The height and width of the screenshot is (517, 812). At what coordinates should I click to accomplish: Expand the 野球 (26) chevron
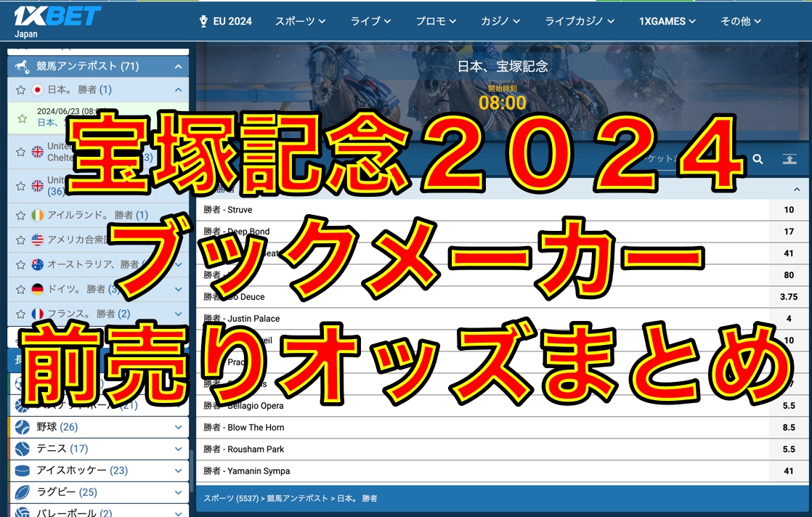(x=178, y=427)
